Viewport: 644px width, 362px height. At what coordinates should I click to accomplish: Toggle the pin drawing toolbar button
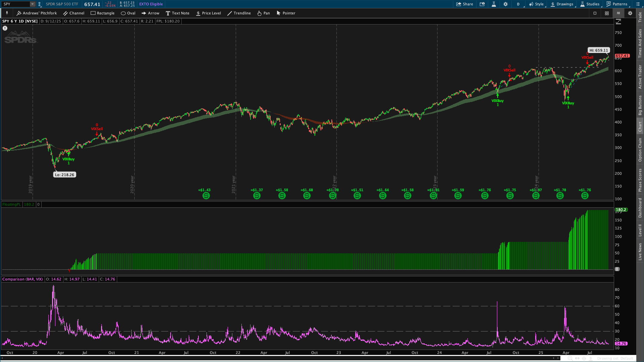(7, 13)
